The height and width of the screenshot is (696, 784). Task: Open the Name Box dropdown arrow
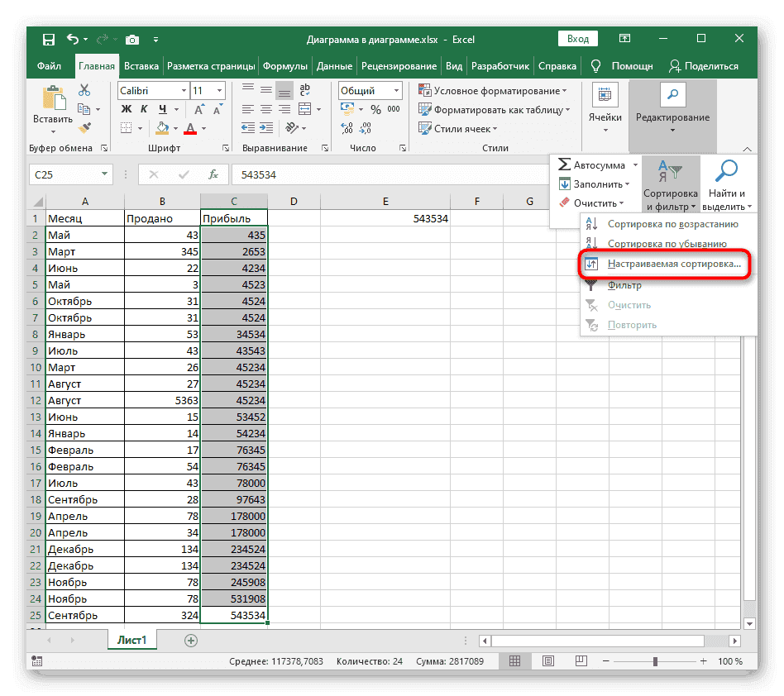pos(104,174)
